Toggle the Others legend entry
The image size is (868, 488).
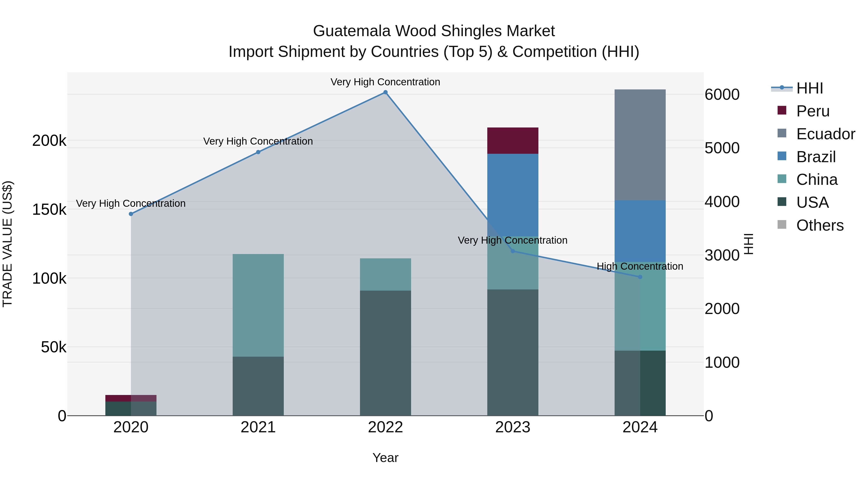[810, 225]
